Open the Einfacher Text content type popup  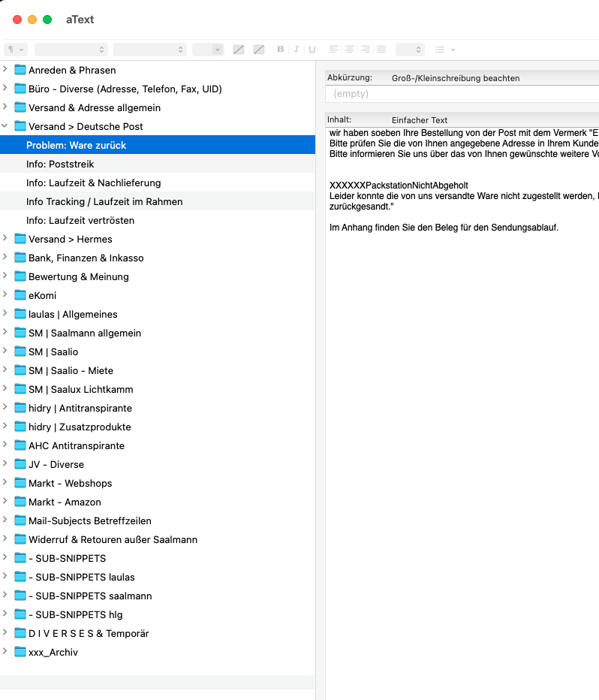point(419,120)
